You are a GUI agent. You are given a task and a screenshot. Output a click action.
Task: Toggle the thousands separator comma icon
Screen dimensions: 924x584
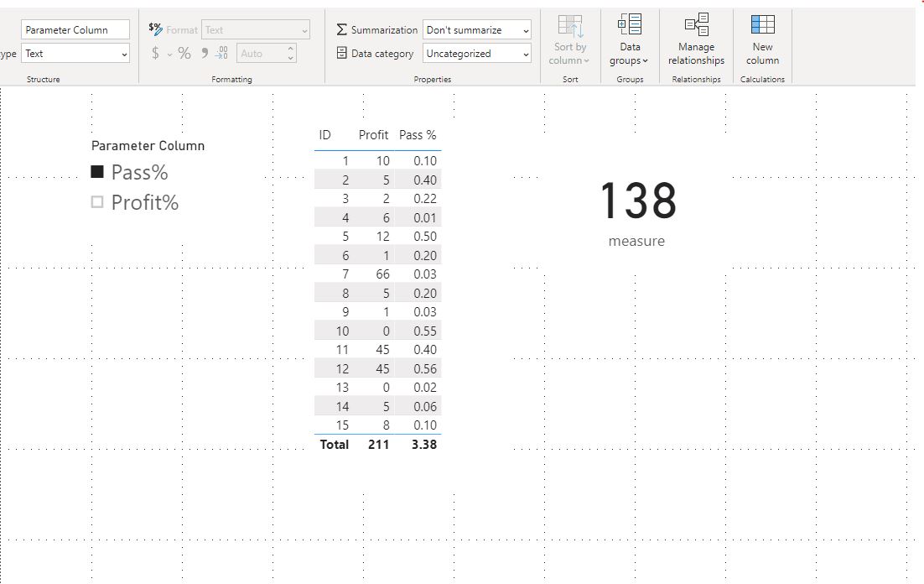click(205, 53)
